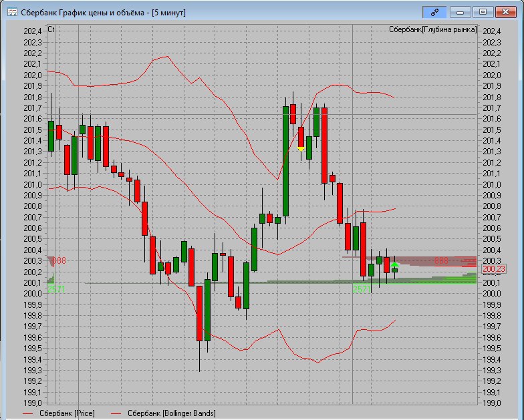Image resolution: width=524 pixels, height=420 pixels.
Task: Click the current price label 200,23
Action: (494, 269)
